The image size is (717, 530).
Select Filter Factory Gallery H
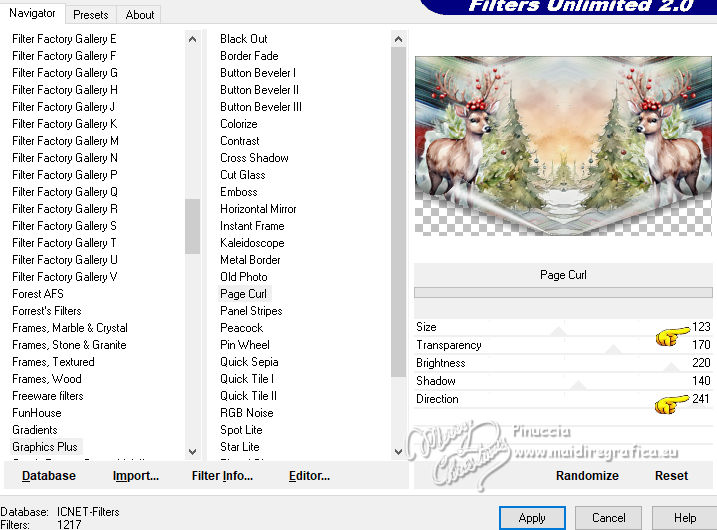(x=64, y=90)
